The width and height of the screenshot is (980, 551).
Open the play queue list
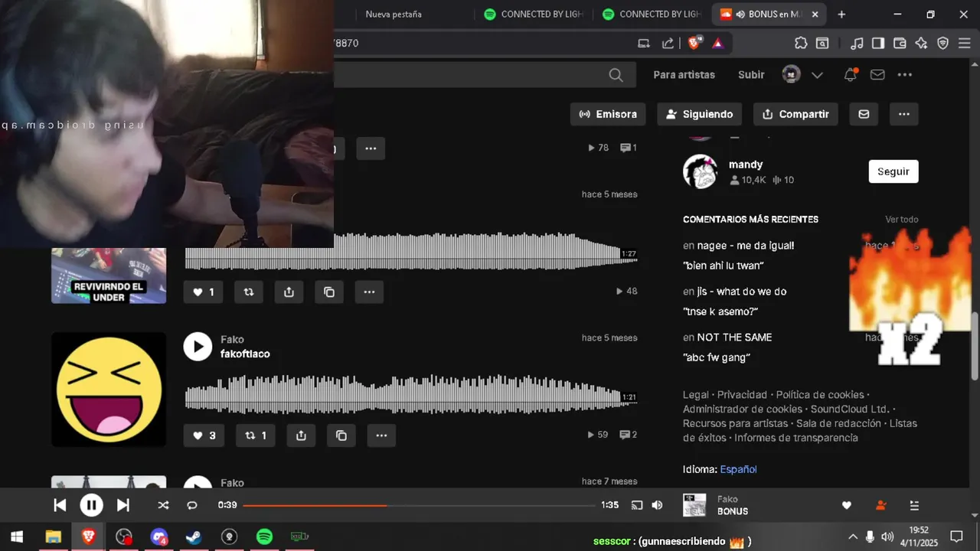[x=914, y=505]
